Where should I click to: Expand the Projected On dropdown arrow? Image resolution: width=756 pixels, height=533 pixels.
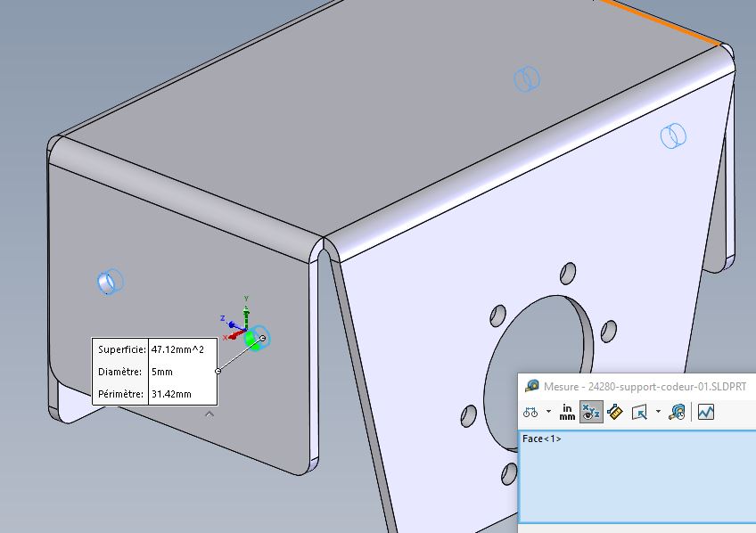pyautogui.click(x=658, y=412)
